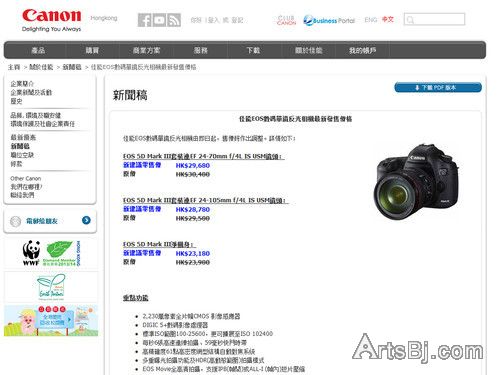Click the magnifier icon in search box

click(410, 20)
